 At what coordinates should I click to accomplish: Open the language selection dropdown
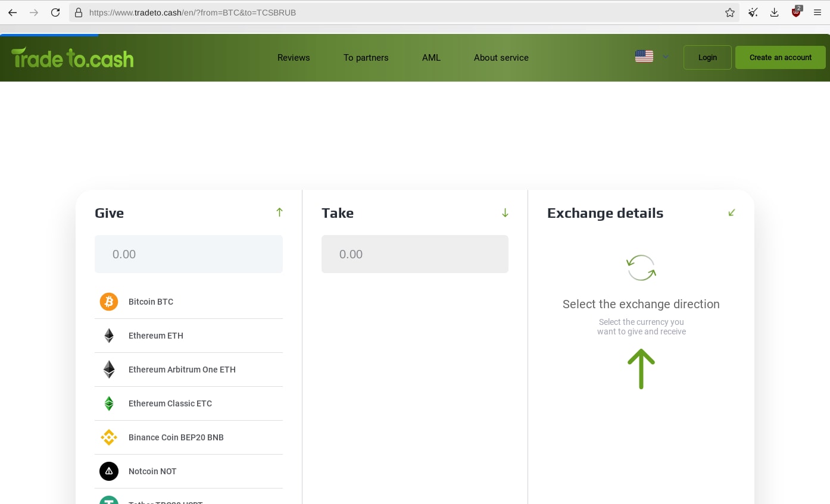coord(651,57)
